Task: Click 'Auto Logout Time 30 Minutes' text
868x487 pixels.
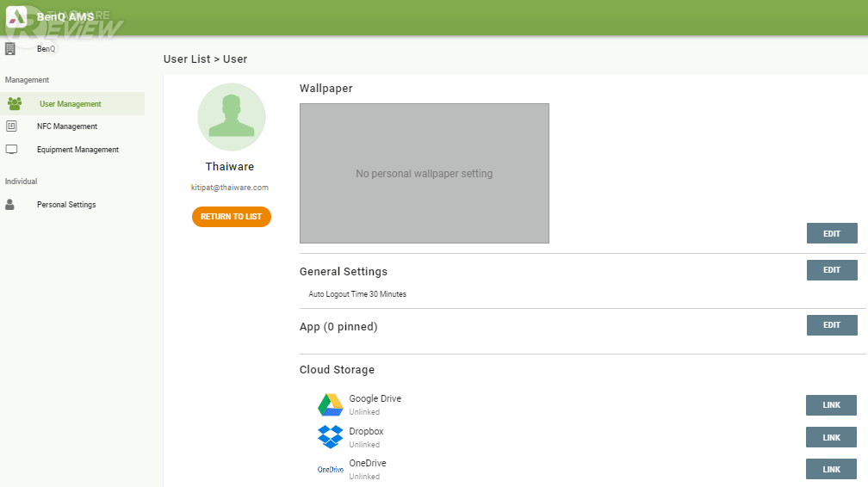Action: pyautogui.click(x=357, y=294)
